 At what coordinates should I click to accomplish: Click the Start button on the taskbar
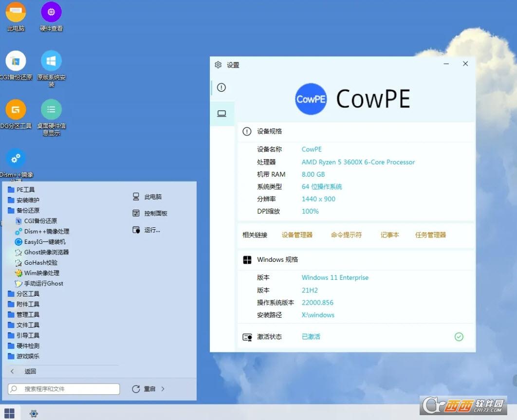pos(9,413)
